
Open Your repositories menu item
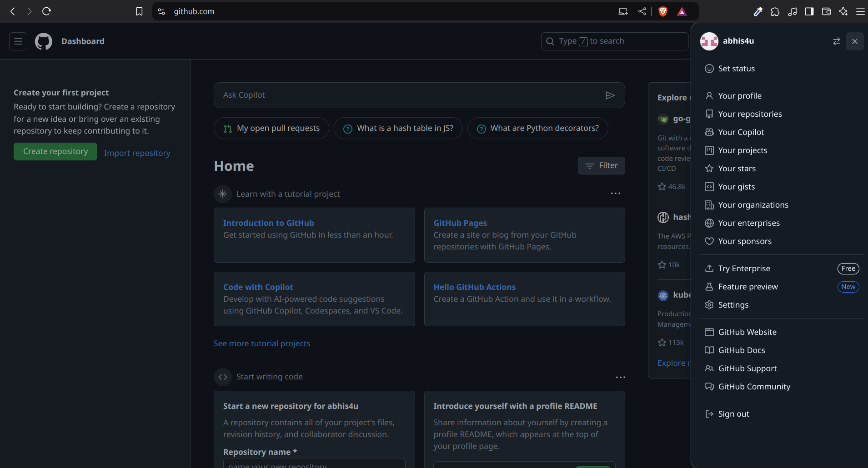[x=782, y=114]
